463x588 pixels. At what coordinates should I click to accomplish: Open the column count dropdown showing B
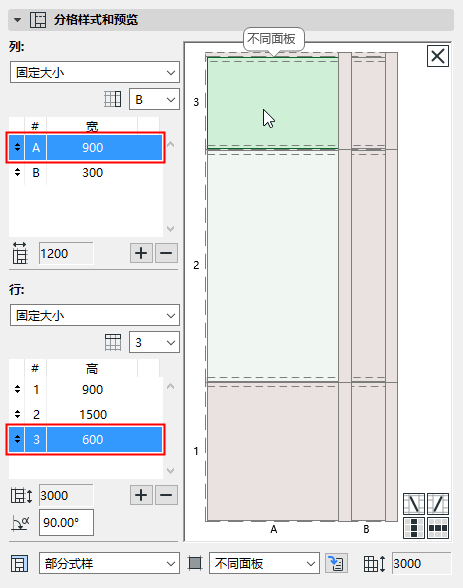154,99
